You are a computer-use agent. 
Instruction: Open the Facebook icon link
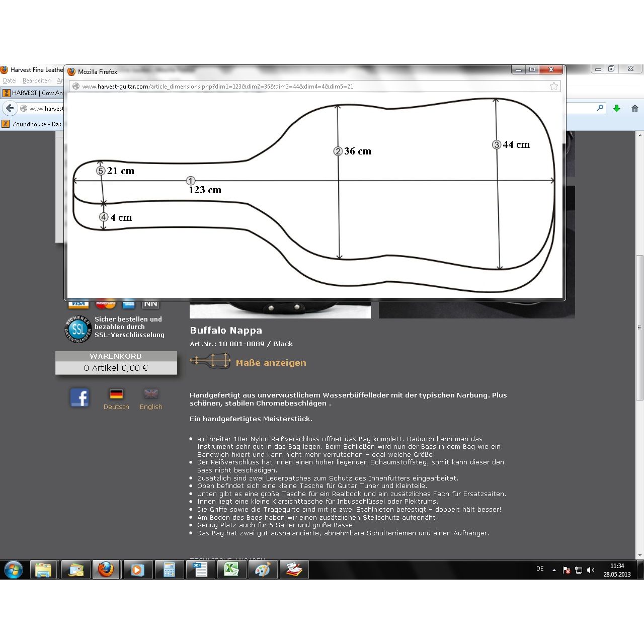click(79, 397)
